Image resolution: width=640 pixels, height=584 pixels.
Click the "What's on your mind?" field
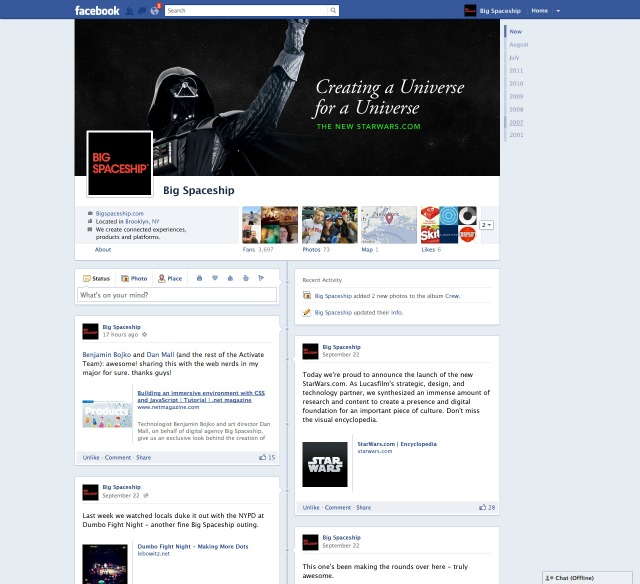pos(177,295)
